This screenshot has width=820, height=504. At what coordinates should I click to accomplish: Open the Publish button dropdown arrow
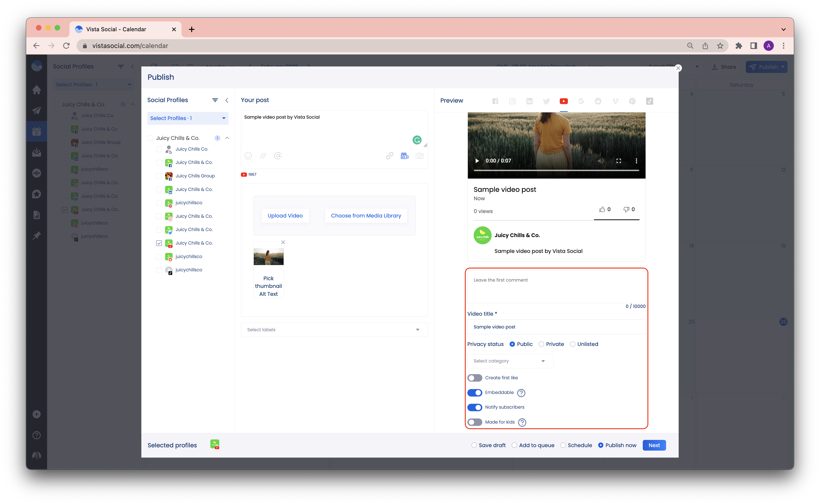coord(782,67)
